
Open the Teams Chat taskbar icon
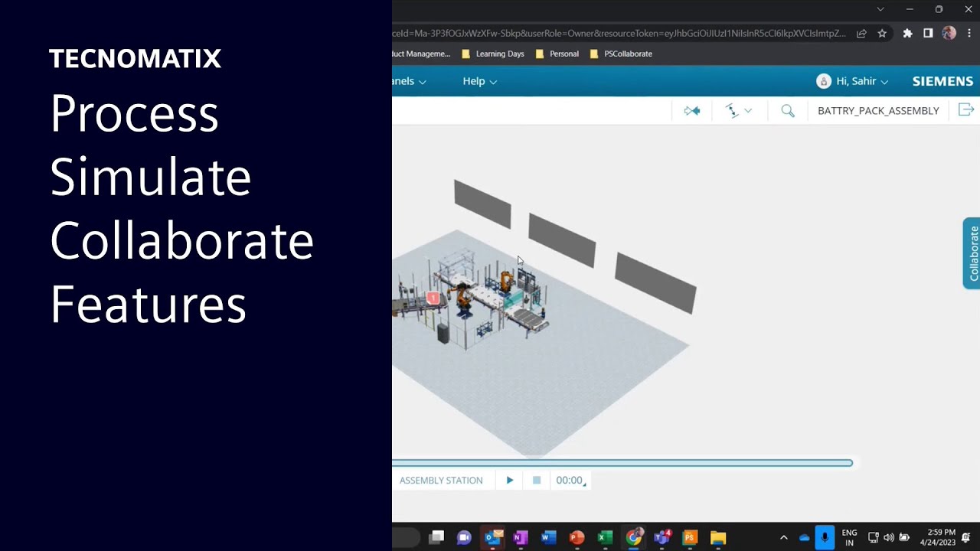pyautogui.click(x=464, y=537)
